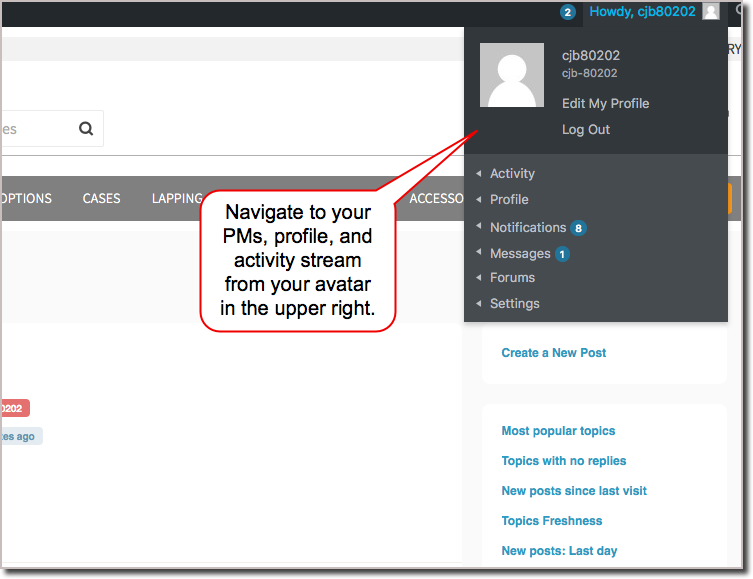View New posts since last visit
This screenshot has width=753, height=579.
[x=574, y=491]
